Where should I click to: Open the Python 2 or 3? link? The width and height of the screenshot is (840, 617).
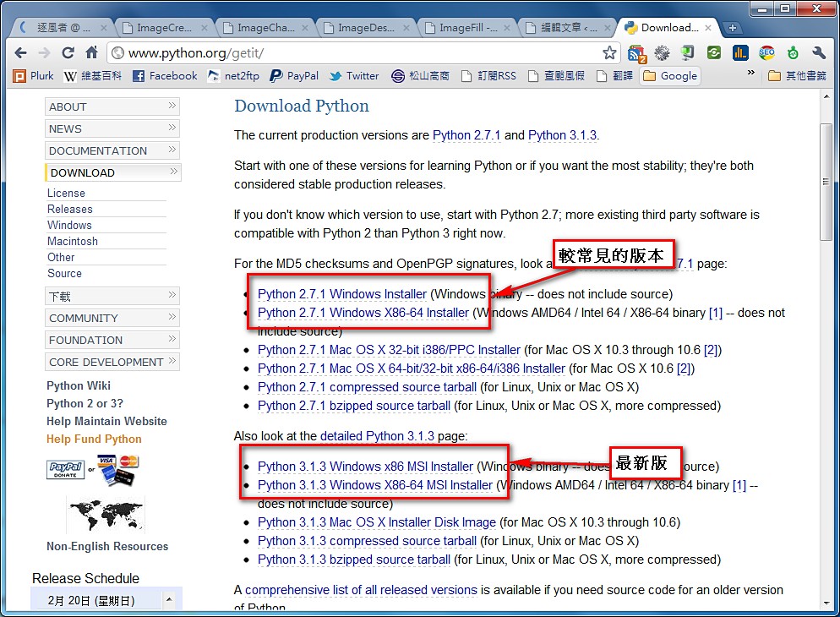click(x=85, y=403)
